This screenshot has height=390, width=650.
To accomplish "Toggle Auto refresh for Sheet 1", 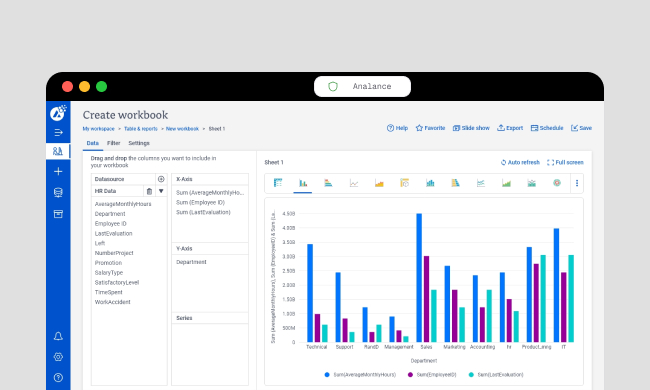I will coord(520,162).
